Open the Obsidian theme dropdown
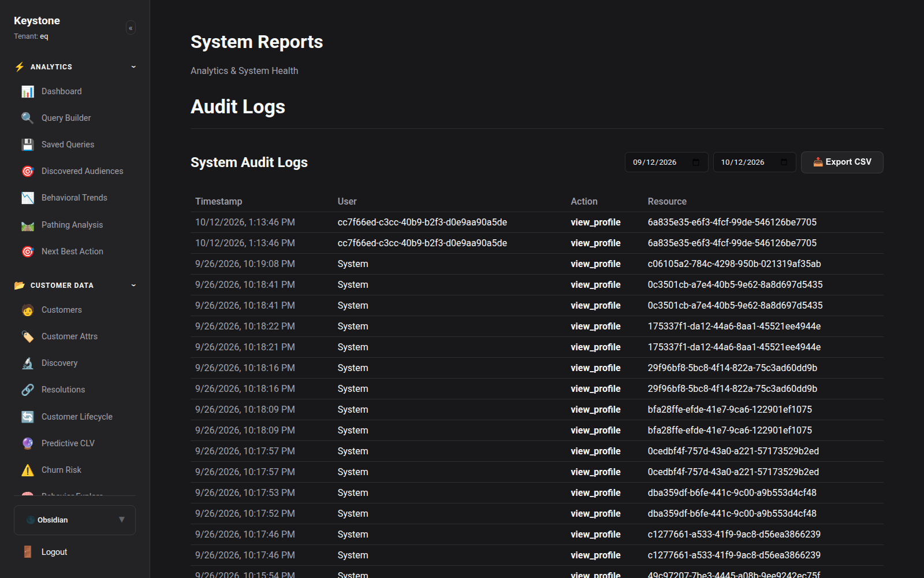 pos(74,520)
